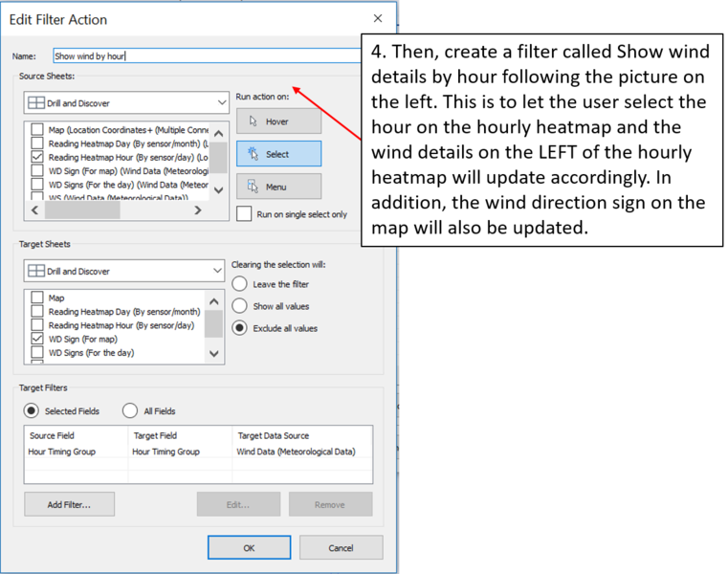This screenshot has height=574, width=728.
Task: Cancel the Edit Filter Action dialog
Action: [x=341, y=548]
